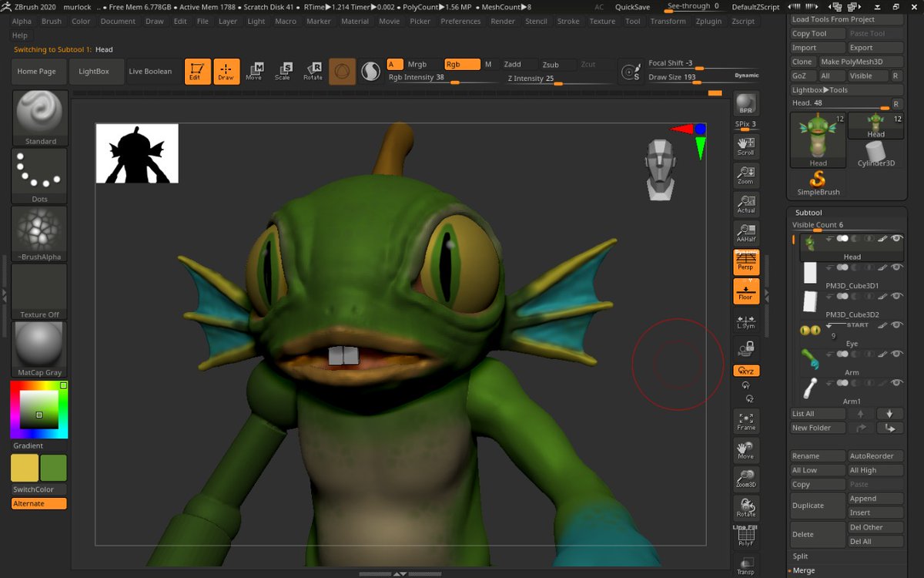Adjust the Draw Size slider

(x=703, y=78)
